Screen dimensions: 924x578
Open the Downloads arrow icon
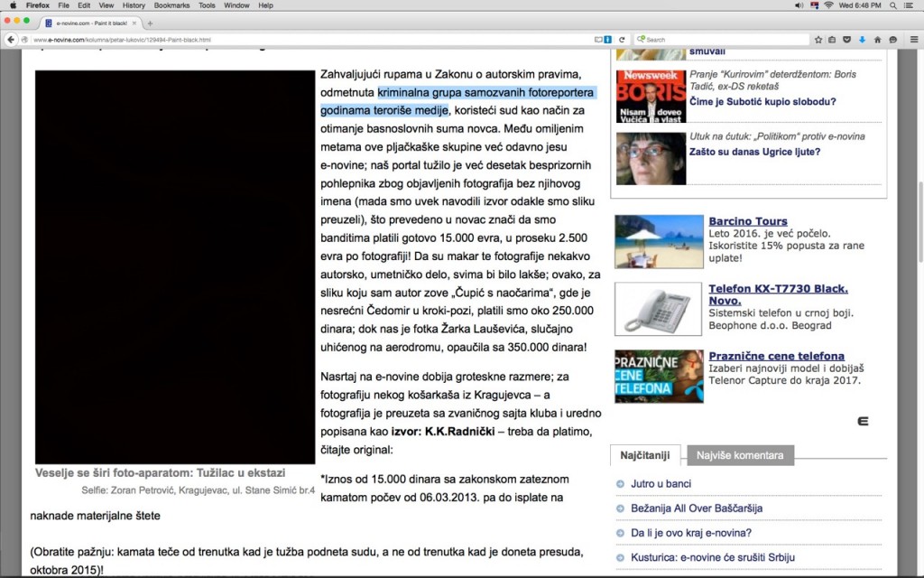863,40
